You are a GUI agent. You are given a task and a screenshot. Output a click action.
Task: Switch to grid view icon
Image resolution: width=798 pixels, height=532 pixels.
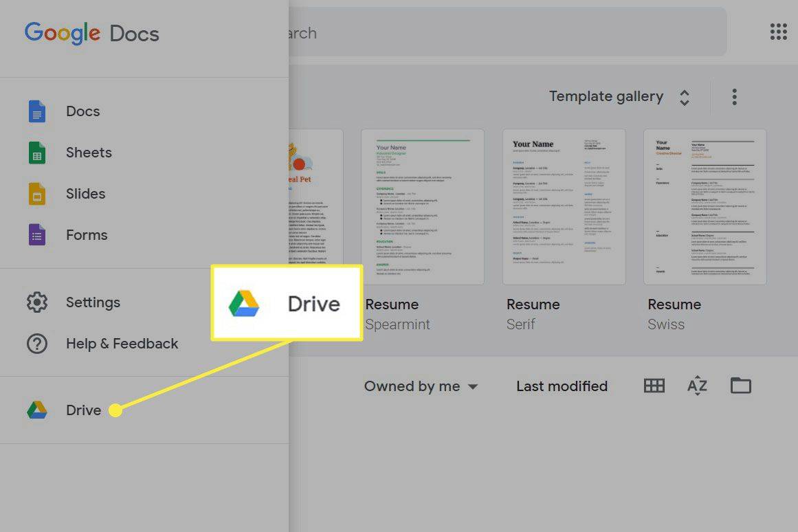(654, 386)
